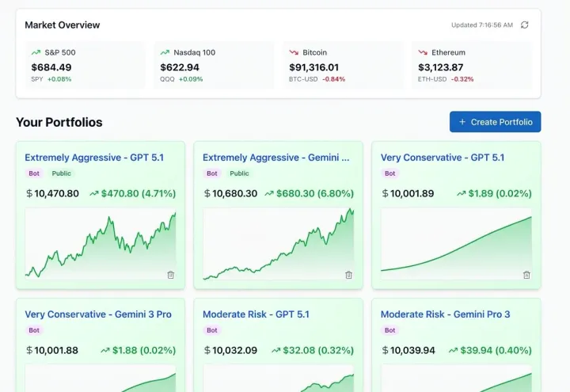Click Bot tag on Very Conservative - Gemini 3 Pro
This screenshot has height=392, width=570.
tap(34, 330)
